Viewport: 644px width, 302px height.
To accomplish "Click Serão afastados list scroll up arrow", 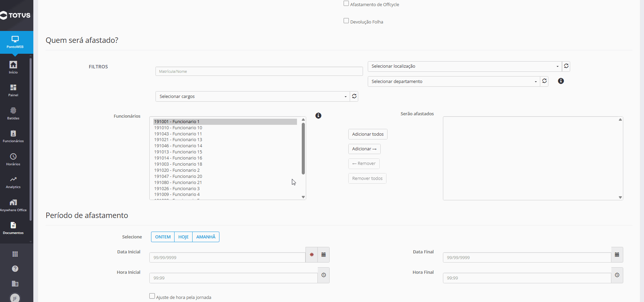I will pyautogui.click(x=620, y=119).
